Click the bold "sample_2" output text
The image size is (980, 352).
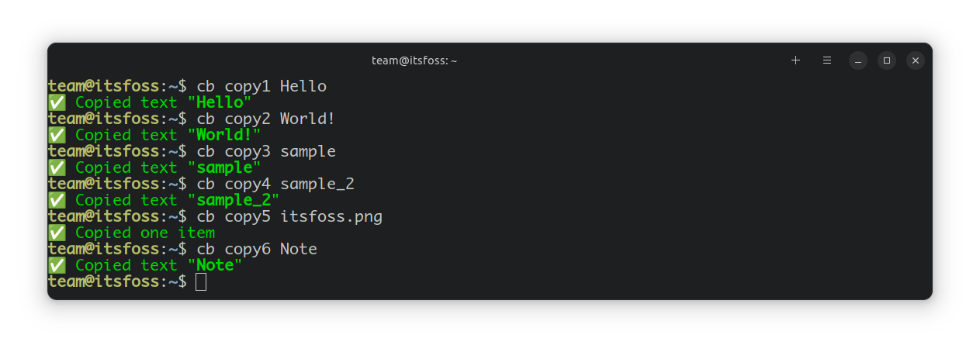tap(233, 200)
